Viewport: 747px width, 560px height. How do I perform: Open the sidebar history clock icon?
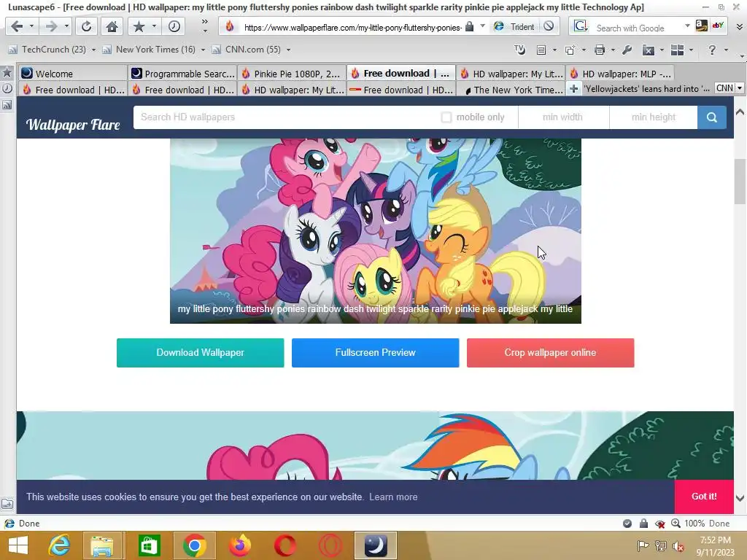(7, 88)
